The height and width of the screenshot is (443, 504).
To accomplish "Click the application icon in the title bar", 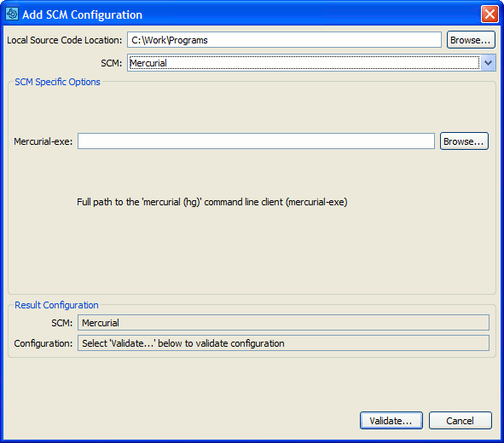I will (12, 14).
